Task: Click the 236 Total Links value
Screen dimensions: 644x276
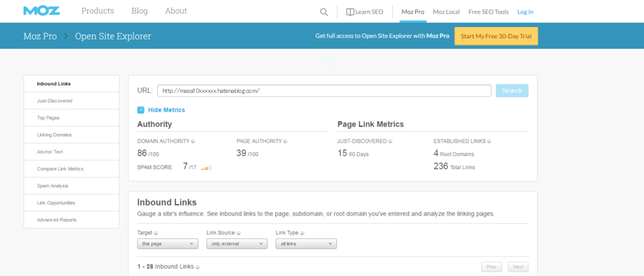Action: coord(441,167)
